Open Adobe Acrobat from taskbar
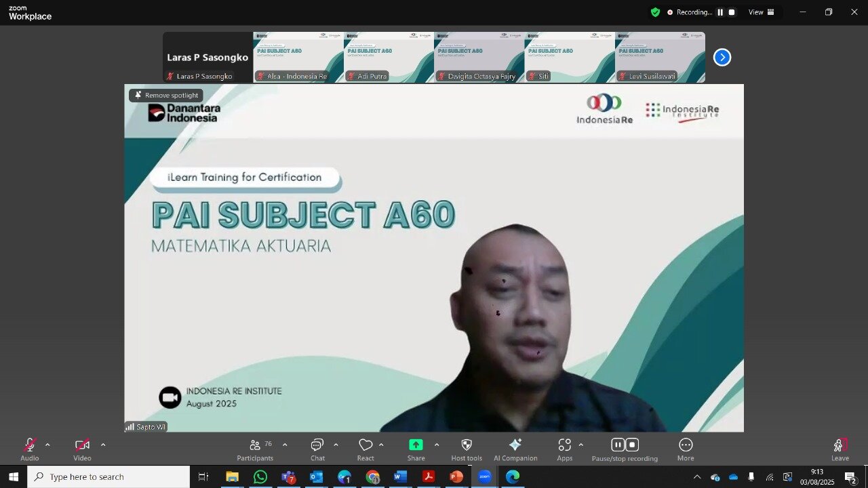868x488 pixels. (x=429, y=477)
